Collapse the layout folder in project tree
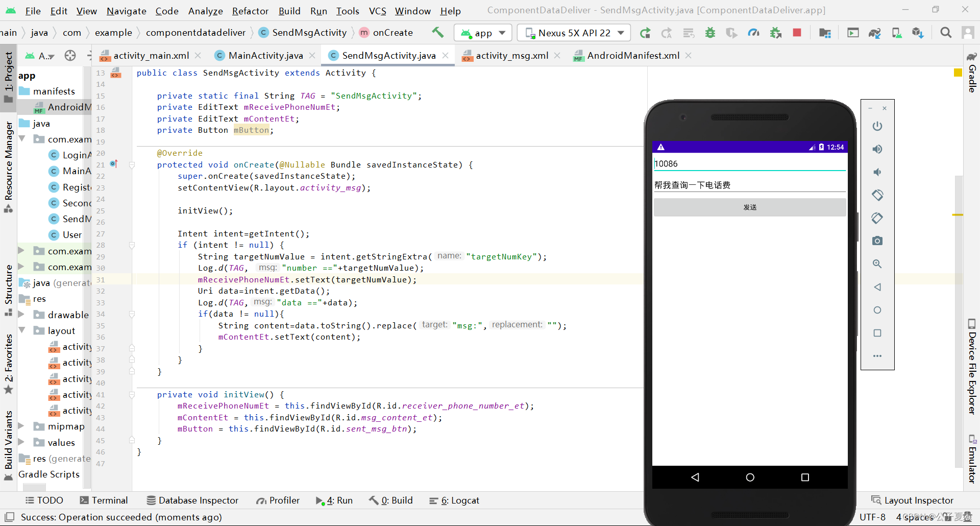Image resolution: width=980 pixels, height=526 pixels. coord(21,330)
